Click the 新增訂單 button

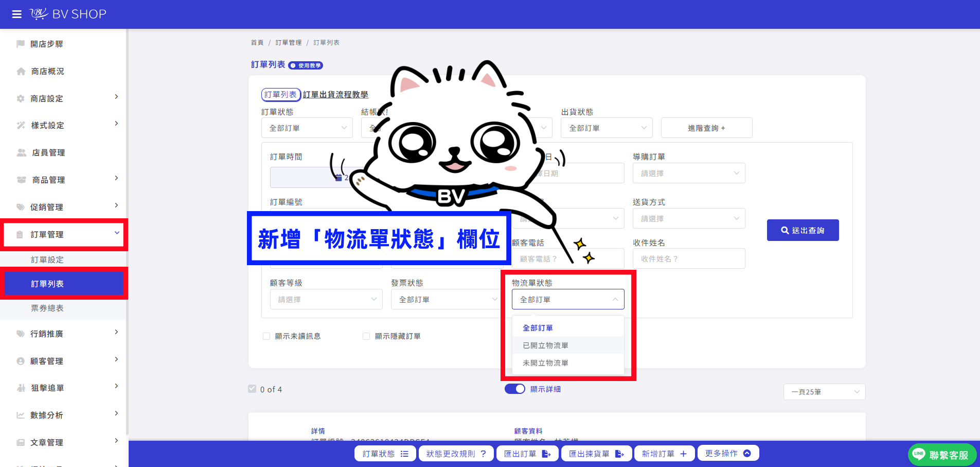(665, 454)
